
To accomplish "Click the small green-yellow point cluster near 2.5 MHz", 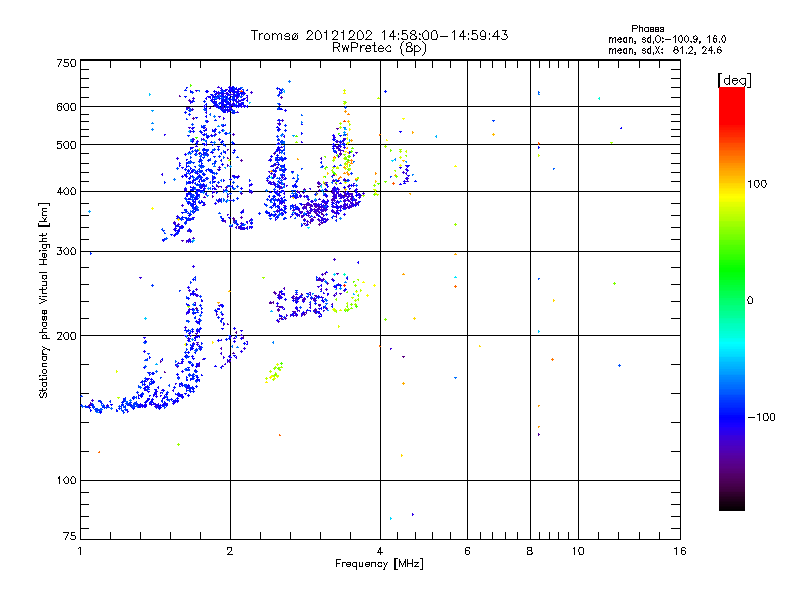I will (x=274, y=372).
